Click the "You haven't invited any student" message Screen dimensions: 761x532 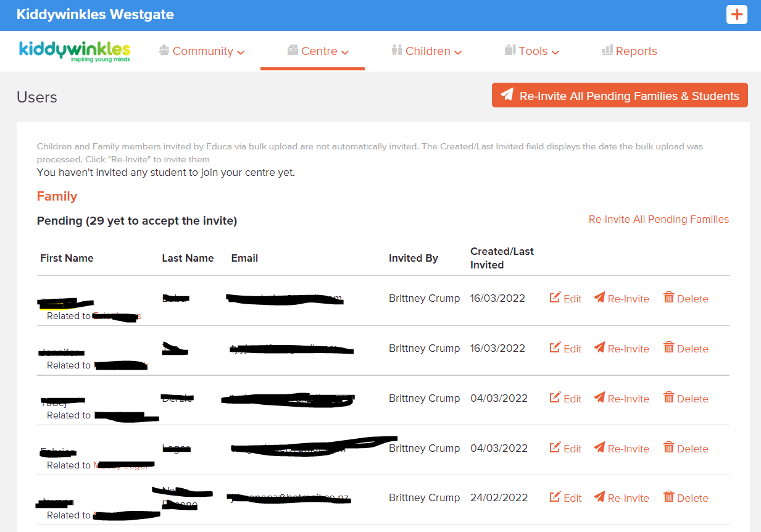pos(166,172)
